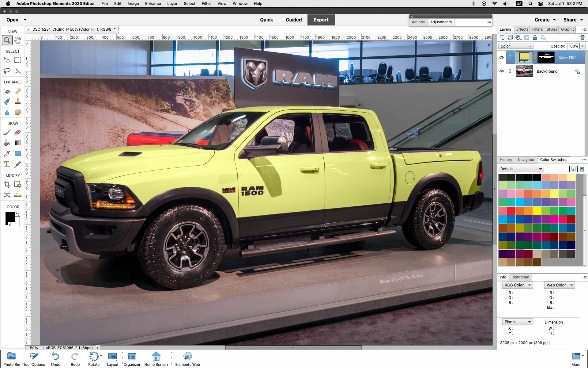
Task: Expand the Default swatches dropdown
Action: pyautogui.click(x=521, y=169)
